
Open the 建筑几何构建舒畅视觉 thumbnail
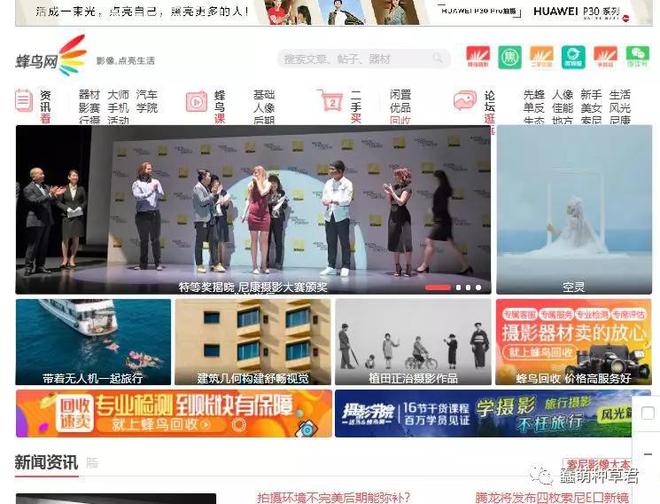coord(252,342)
